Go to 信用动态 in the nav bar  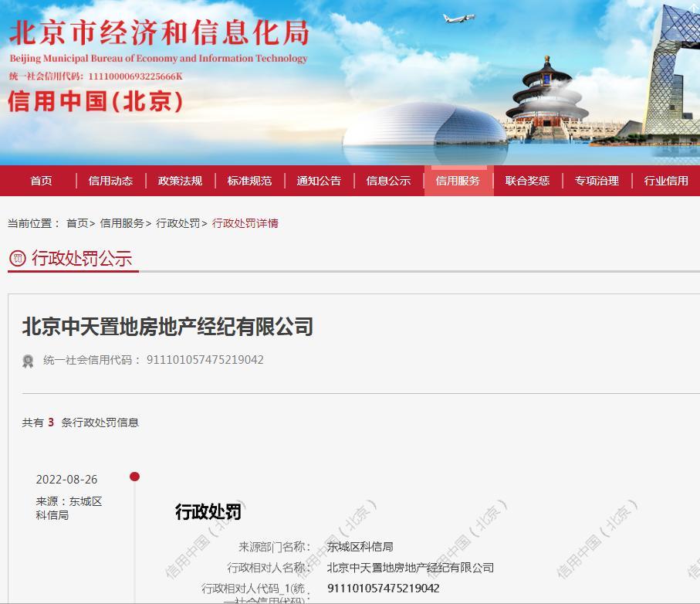pyautogui.click(x=110, y=181)
